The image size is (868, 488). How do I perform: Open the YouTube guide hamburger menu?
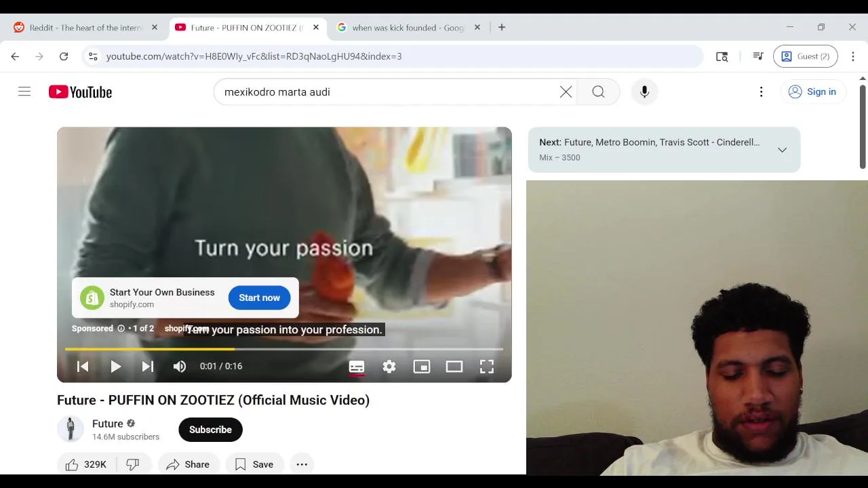24,91
